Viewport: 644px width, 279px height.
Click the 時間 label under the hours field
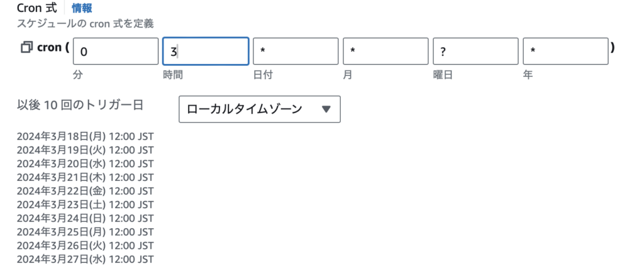click(173, 75)
